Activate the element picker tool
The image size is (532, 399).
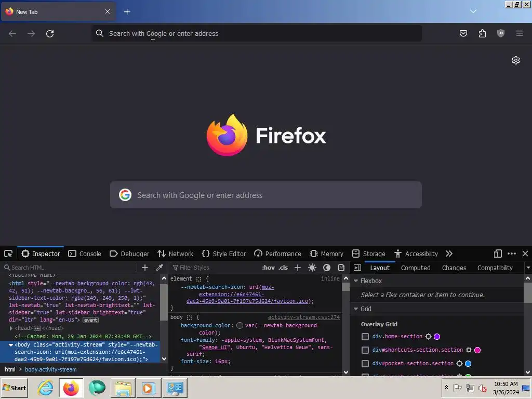coord(8,254)
